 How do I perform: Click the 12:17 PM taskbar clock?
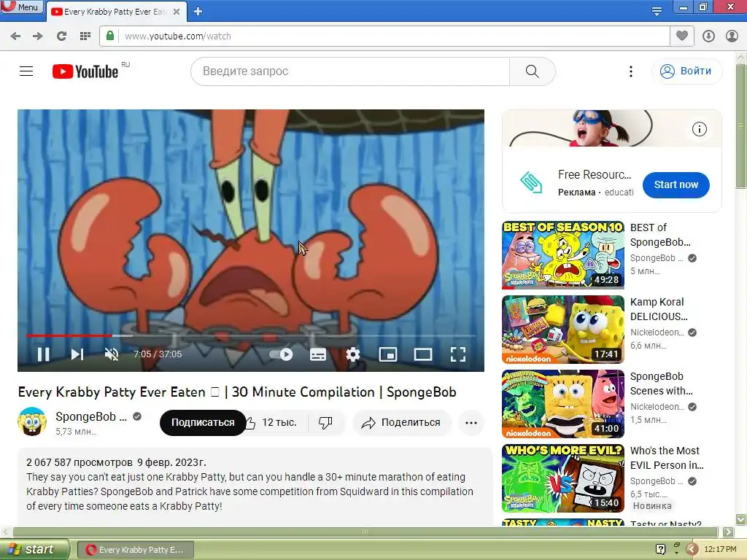(720, 550)
